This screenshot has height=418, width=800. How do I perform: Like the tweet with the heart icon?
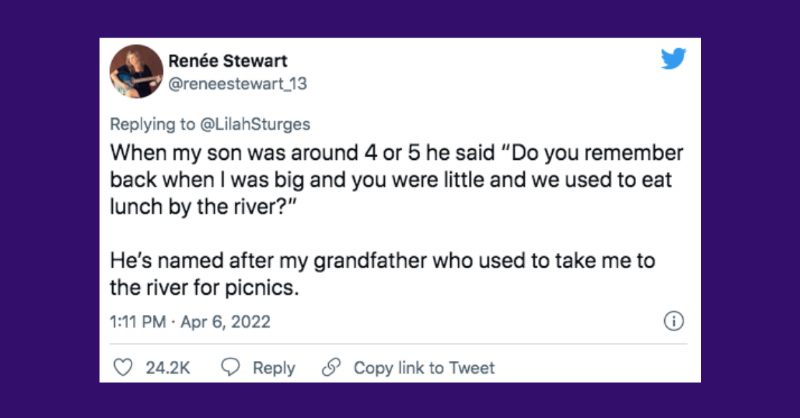(x=123, y=368)
